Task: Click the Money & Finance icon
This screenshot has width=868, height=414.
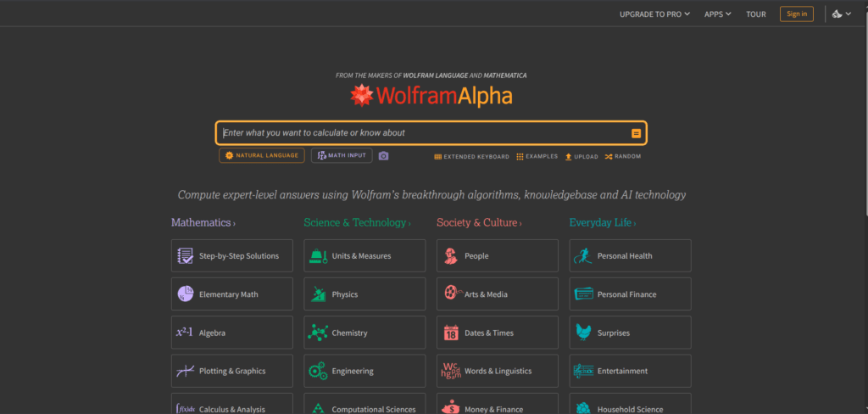Action: pyautogui.click(x=451, y=407)
